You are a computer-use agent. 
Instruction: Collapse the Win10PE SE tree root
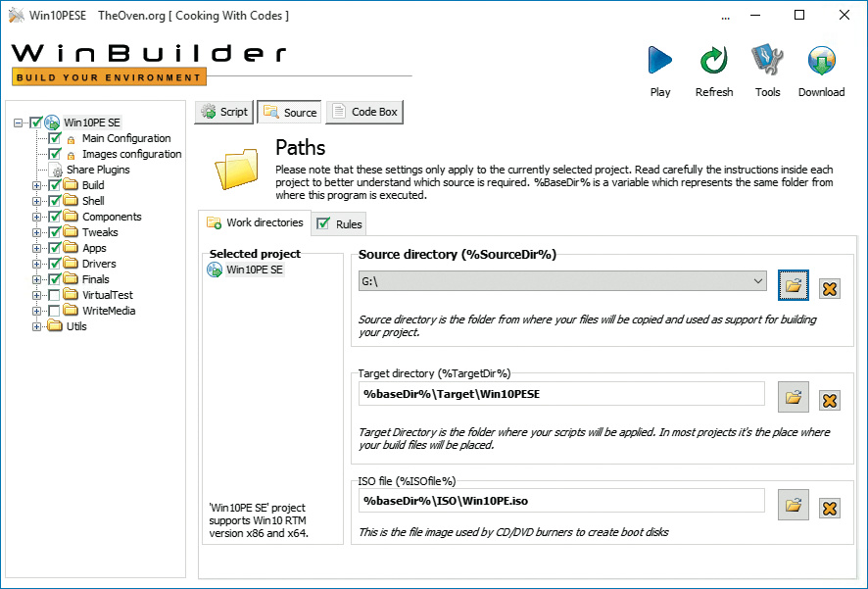tap(19, 123)
